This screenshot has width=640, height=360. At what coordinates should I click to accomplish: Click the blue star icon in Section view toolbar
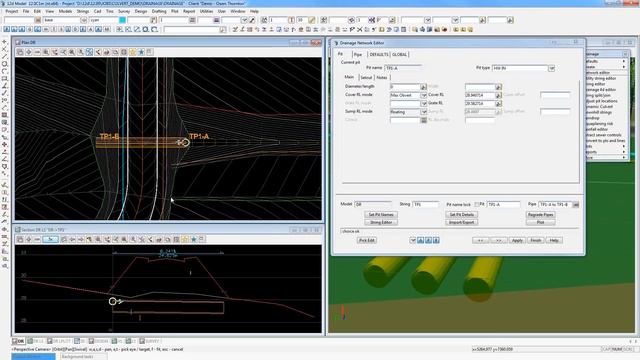[x=193, y=239]
